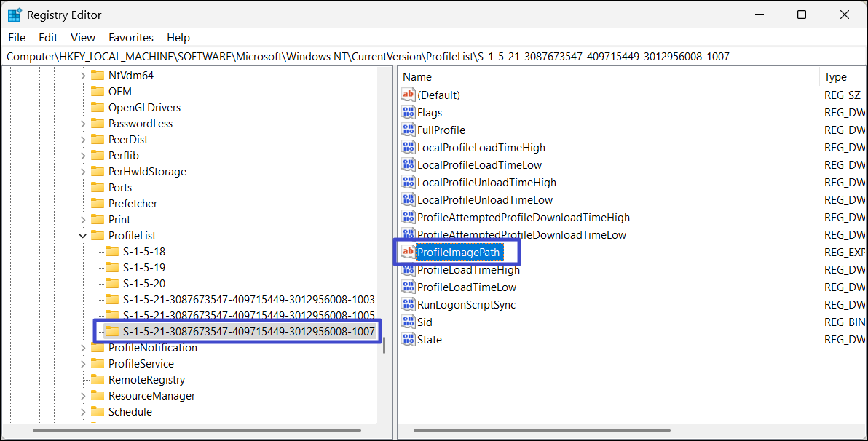868x441 pixels.
Task: Open the View menu
Action: point(83,38)
